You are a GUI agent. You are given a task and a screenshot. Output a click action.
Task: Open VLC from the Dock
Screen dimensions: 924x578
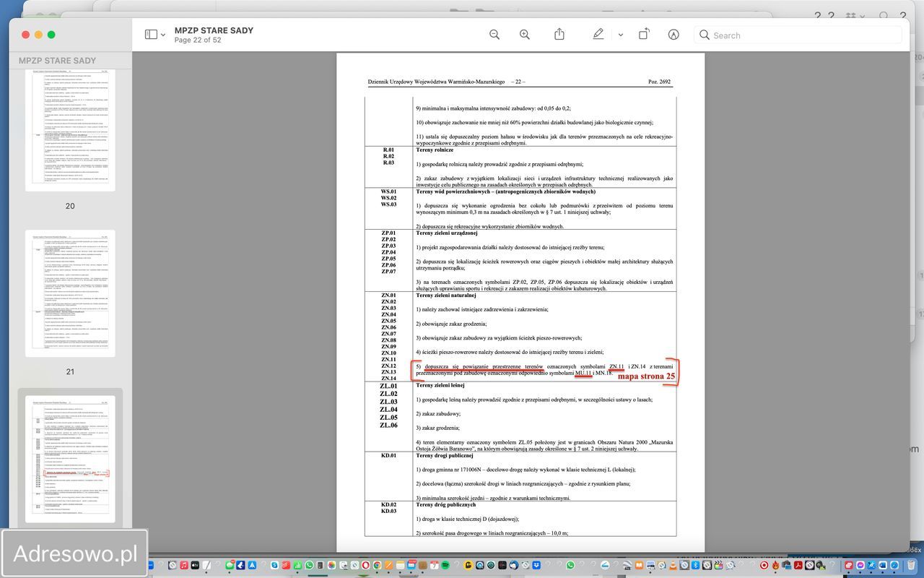(x=673, y=565)
